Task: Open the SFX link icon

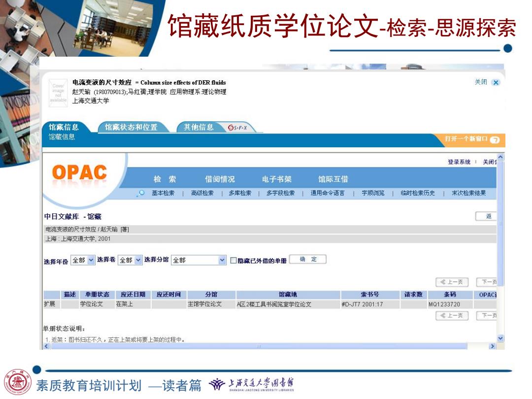Action: (237, 128)
